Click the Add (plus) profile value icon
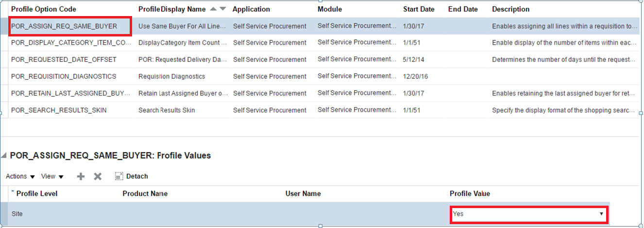Image resolution: width=644 pixels, height=228 pixels. [81, 176]
